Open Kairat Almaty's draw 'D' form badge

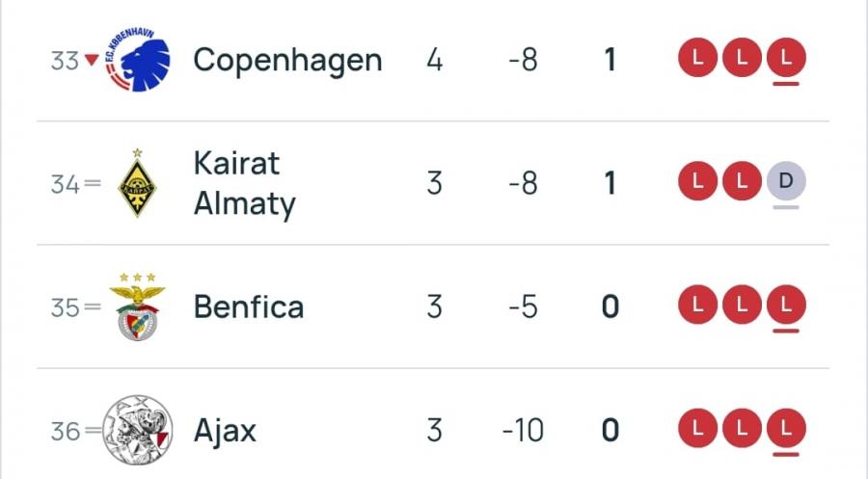coord(786,182)
